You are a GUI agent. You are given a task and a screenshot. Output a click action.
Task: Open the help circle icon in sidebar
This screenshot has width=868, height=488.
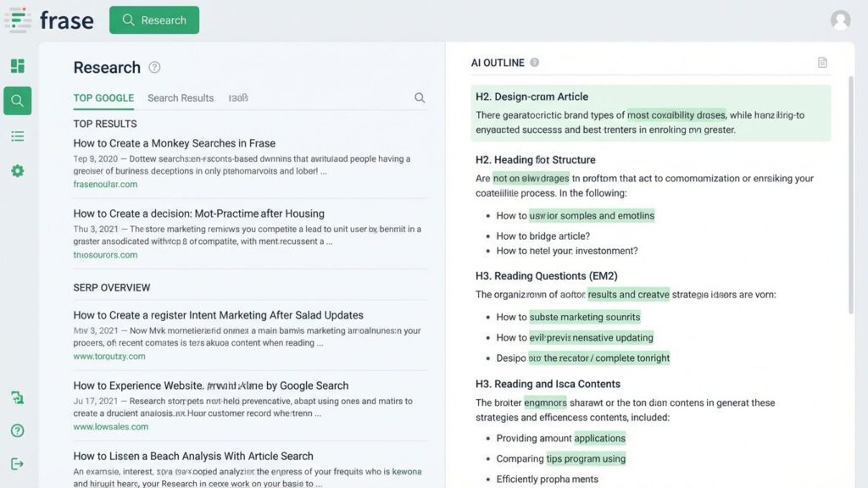(x=17, y=430)
